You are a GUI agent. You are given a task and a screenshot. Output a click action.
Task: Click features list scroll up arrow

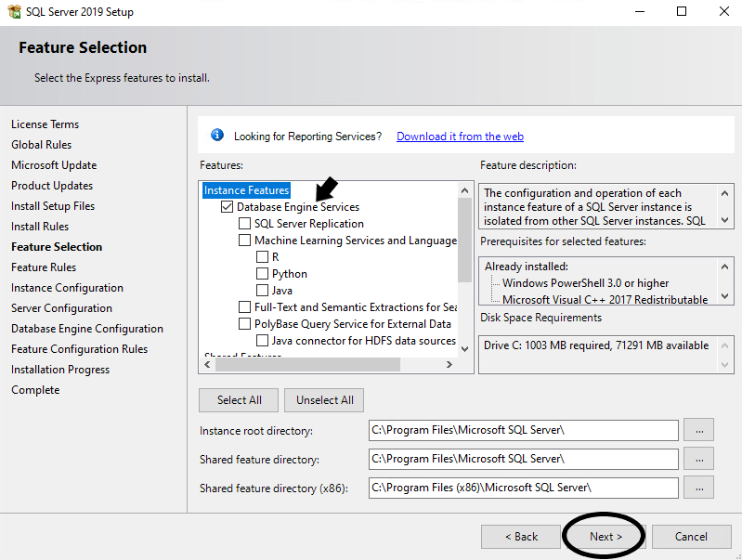click(464, 190)
